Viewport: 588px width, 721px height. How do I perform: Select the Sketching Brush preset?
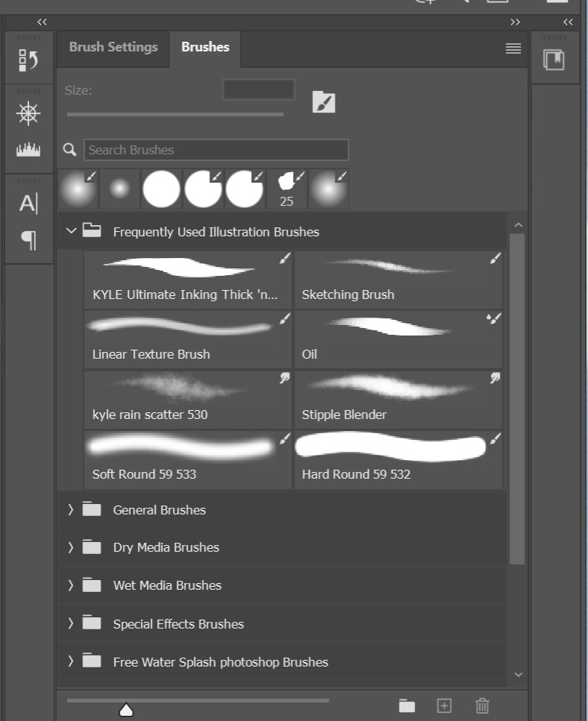[398, 280]
